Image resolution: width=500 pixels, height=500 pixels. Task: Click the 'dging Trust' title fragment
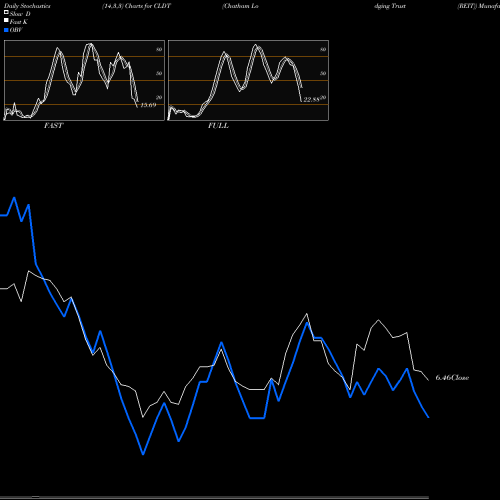390,6
